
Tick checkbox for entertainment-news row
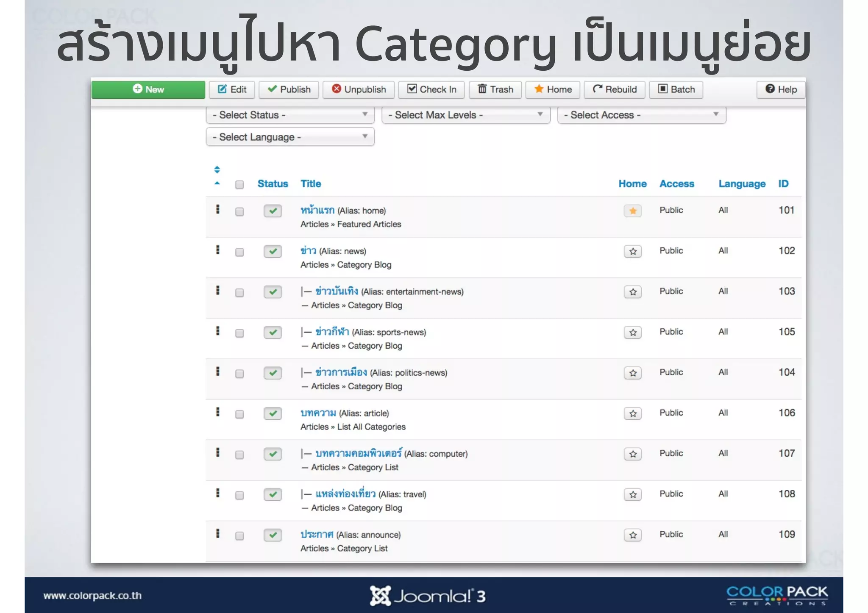[239, 293]
